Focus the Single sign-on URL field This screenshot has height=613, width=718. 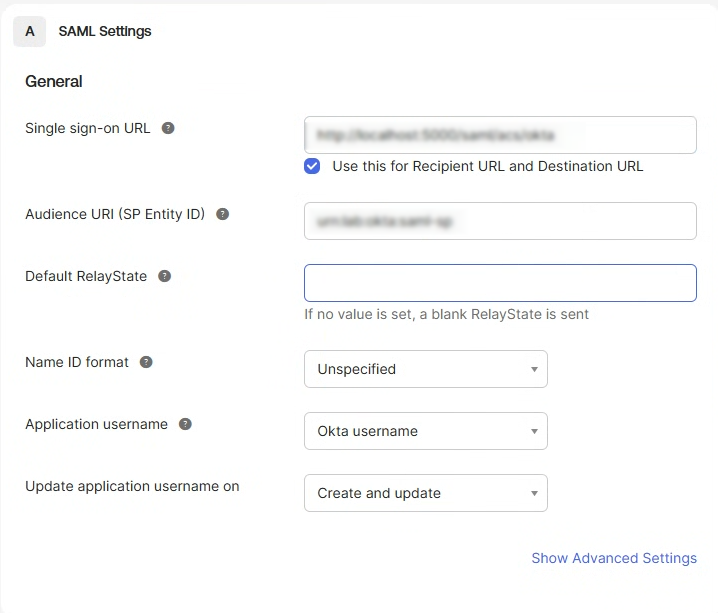500,135
